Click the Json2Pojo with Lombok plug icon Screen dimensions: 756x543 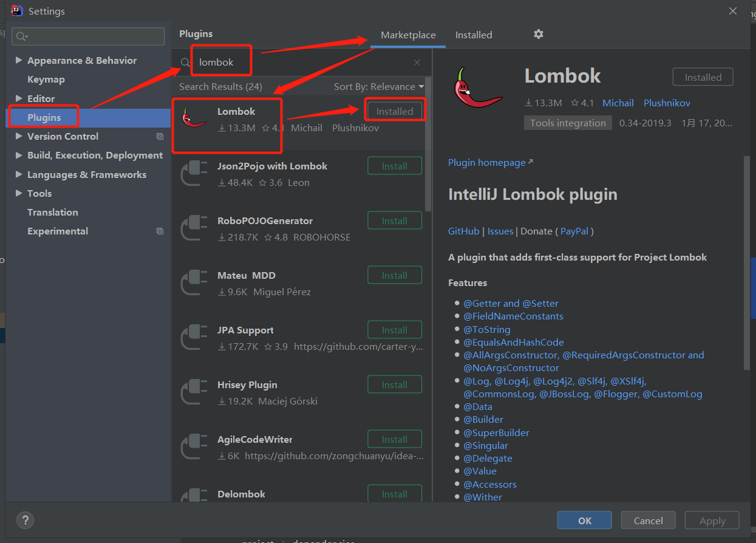coord(194,174)
